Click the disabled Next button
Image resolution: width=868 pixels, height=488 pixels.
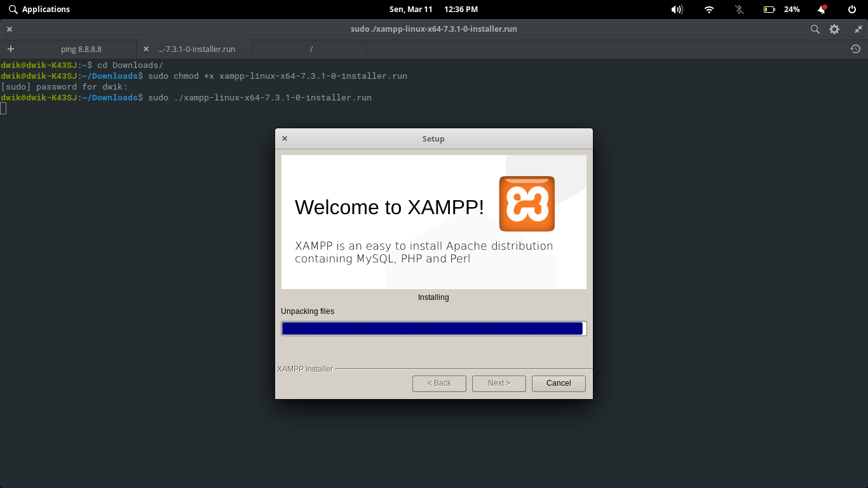click(499, 383)
